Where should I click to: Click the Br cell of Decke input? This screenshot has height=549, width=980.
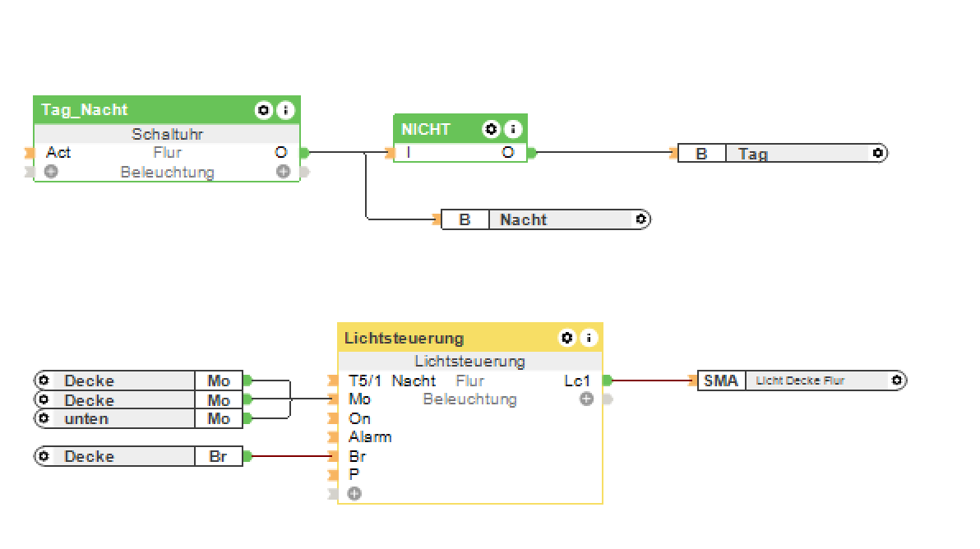point(218,457)
